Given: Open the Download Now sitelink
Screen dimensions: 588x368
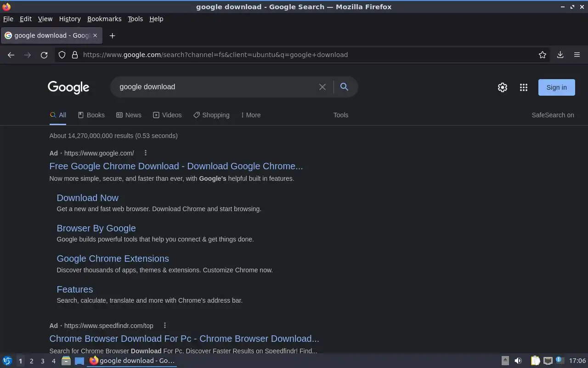Looking at the screenshot, I should click(88, 198).
